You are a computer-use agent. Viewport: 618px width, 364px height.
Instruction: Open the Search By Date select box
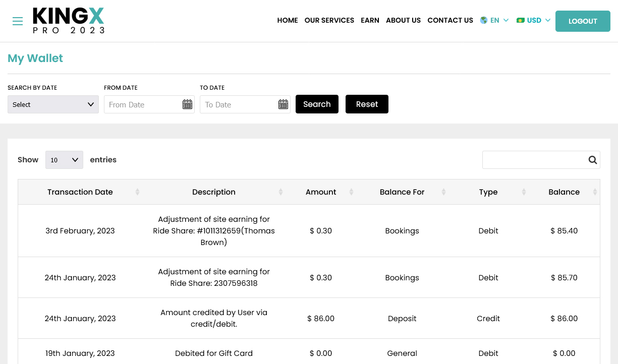[53, 104]
